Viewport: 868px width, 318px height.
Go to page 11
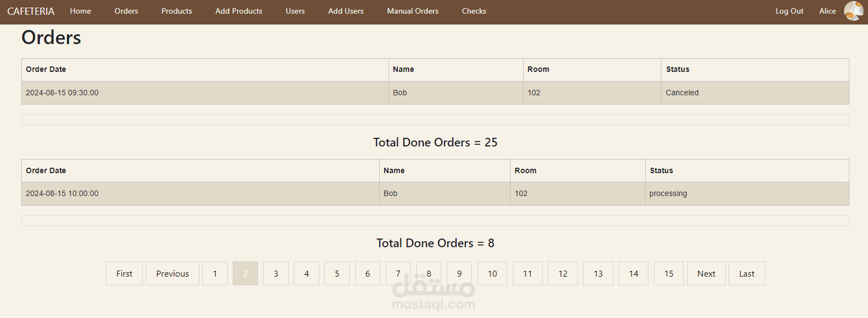(527, 273)
